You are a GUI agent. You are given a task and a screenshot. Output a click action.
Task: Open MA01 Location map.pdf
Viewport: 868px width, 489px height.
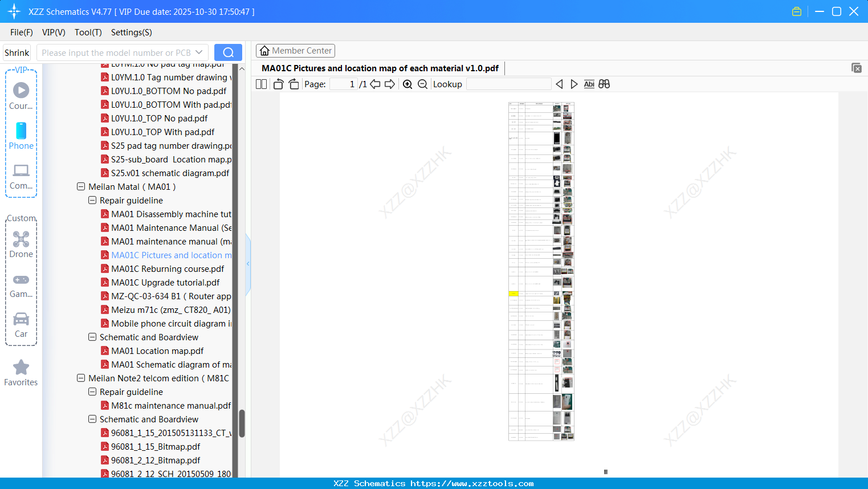point(152,351)
